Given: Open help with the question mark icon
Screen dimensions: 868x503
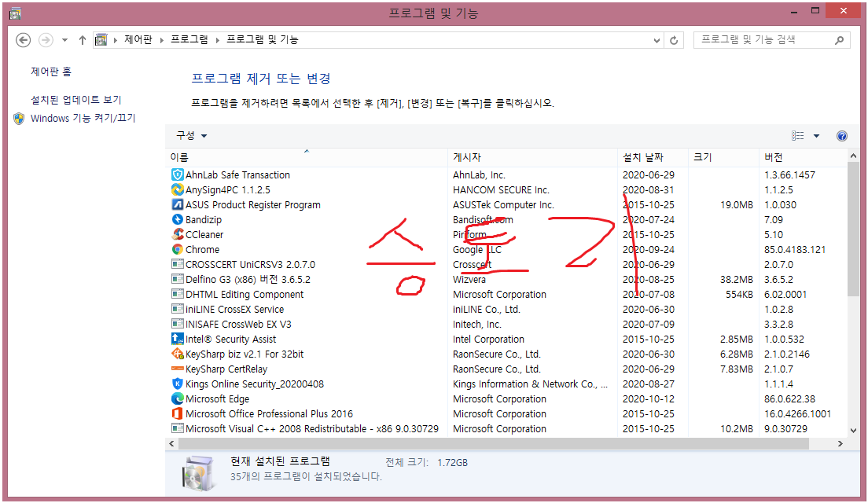Looking at the screenshot, I should pos(841,136).
